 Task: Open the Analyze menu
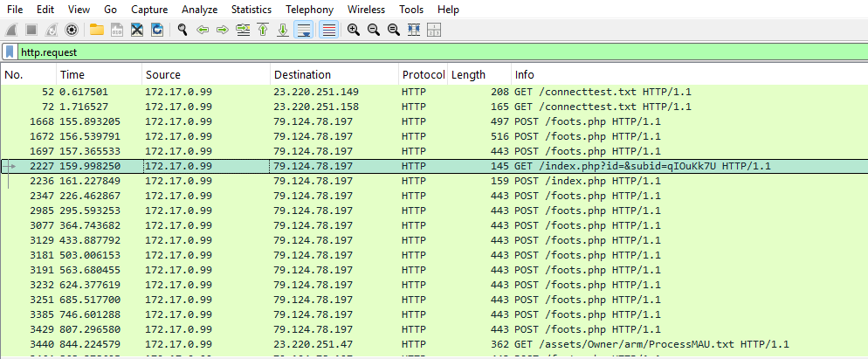[x=199, y=10]
